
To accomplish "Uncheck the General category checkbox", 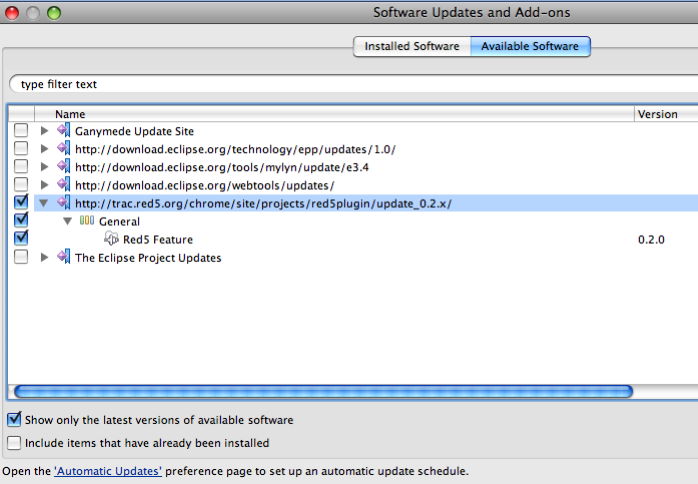I will [x=21, y=220].
